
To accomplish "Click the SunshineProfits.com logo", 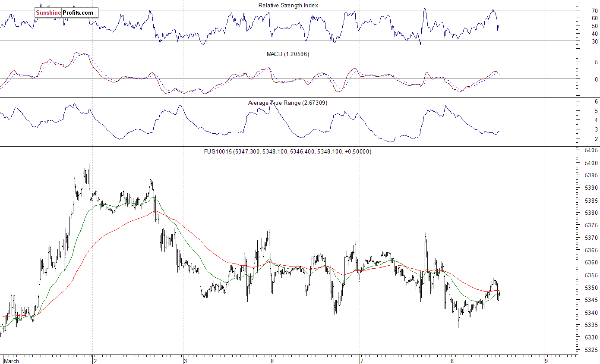I will (66, 13).
